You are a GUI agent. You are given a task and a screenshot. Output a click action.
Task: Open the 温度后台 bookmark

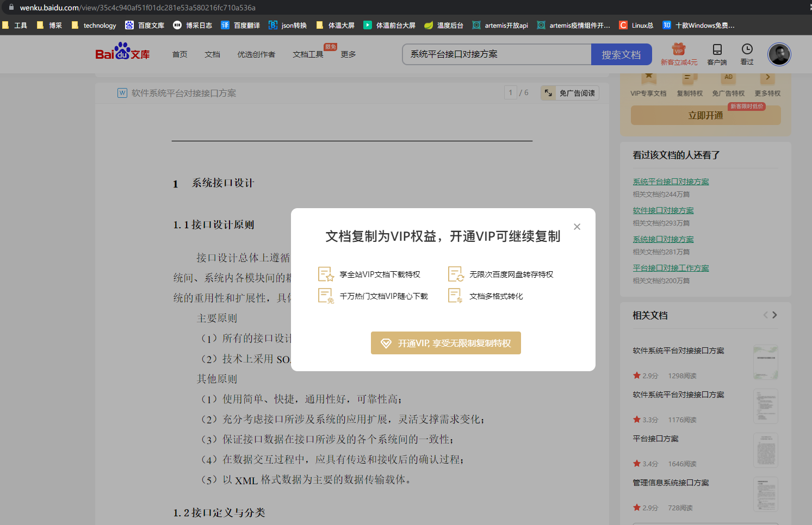[444, 25]
